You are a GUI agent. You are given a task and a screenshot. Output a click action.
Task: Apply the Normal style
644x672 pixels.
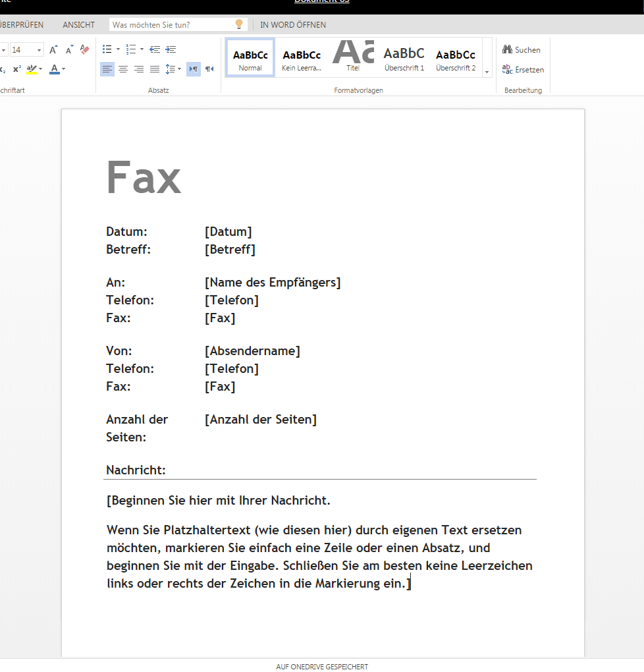[250, 58]
